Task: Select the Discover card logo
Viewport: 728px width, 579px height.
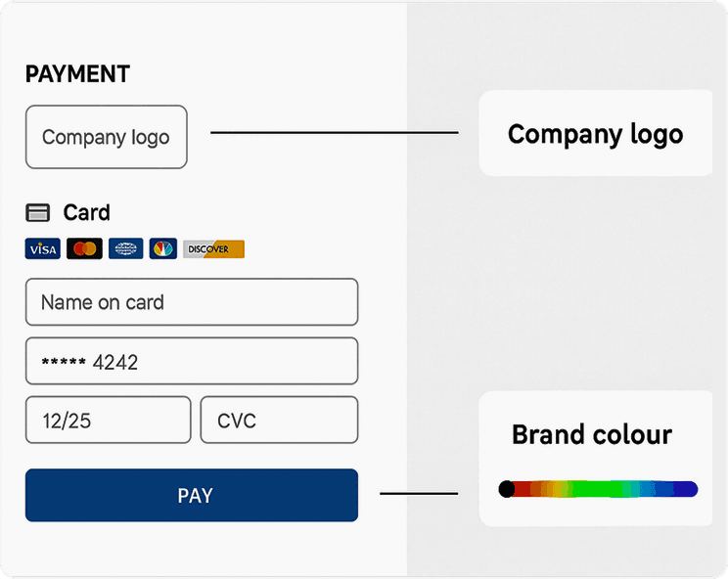Action: (213, 249)
